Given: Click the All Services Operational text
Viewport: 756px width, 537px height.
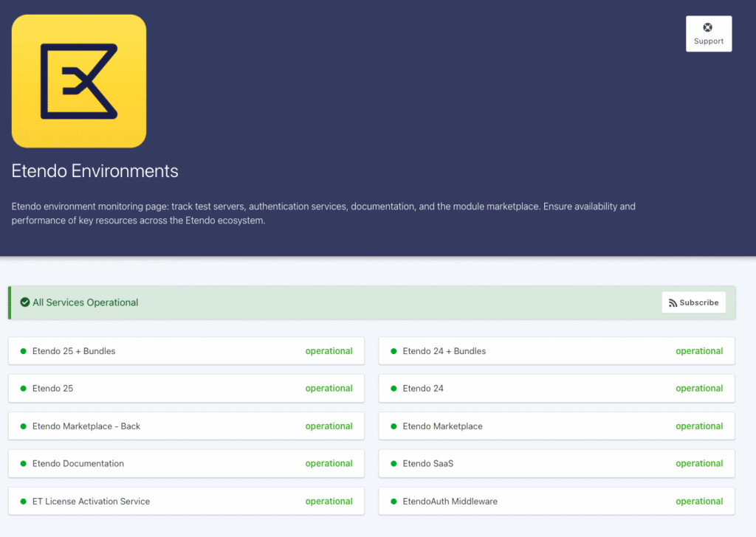Looking at the screenshot, I should point(86,302).
